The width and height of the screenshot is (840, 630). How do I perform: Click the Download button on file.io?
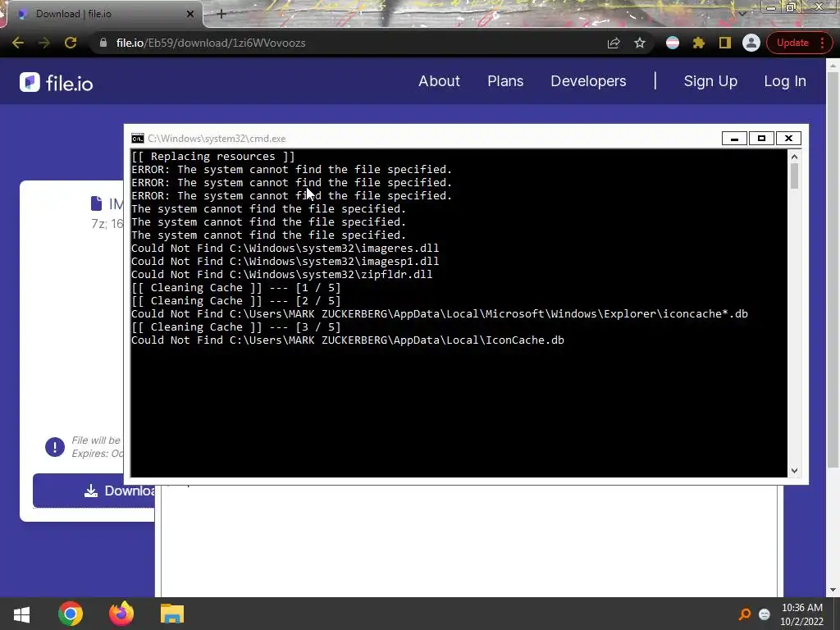(x=94, y=491)
